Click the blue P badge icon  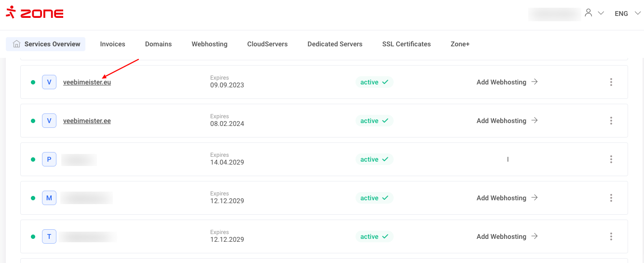pos(49,159)
